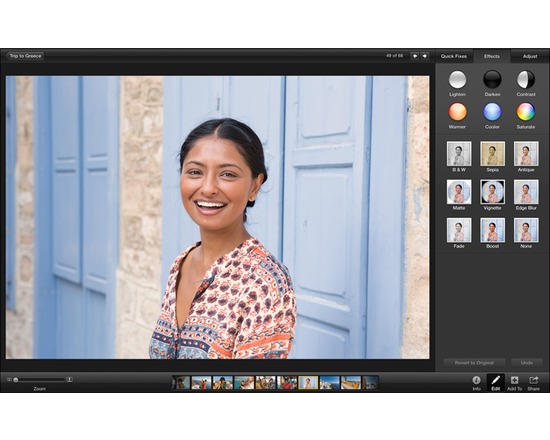Apply the Saturate effect
Viewport: 550px width, 440px height.
tap(526, 112)
